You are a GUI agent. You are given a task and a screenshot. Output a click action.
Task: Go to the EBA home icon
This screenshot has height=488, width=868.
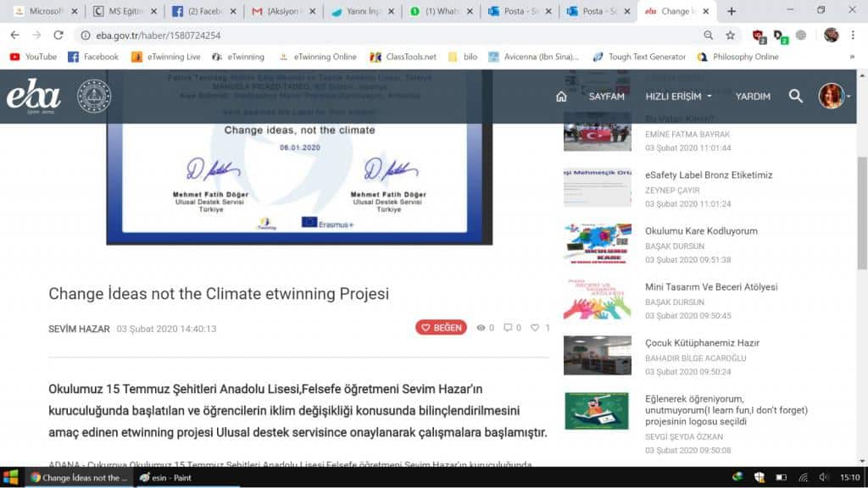pyautogui.click(x=561, y=97)
